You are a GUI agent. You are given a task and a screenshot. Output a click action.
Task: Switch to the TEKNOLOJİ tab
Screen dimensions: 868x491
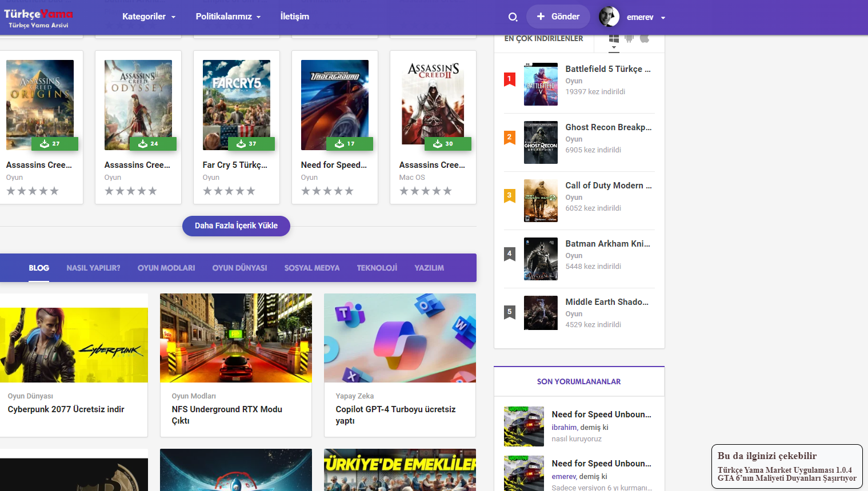[x=377, y=268]
